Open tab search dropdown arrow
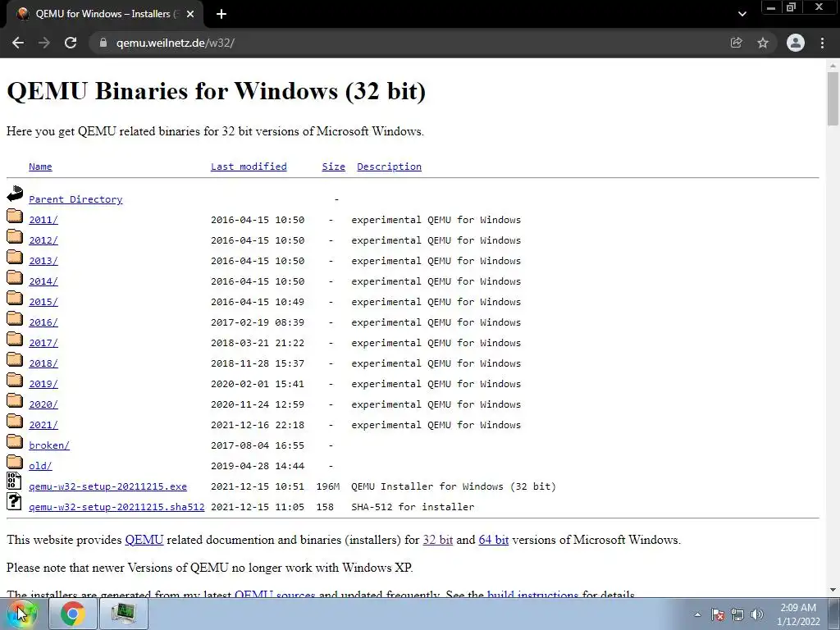 click(x=742, y=14)
